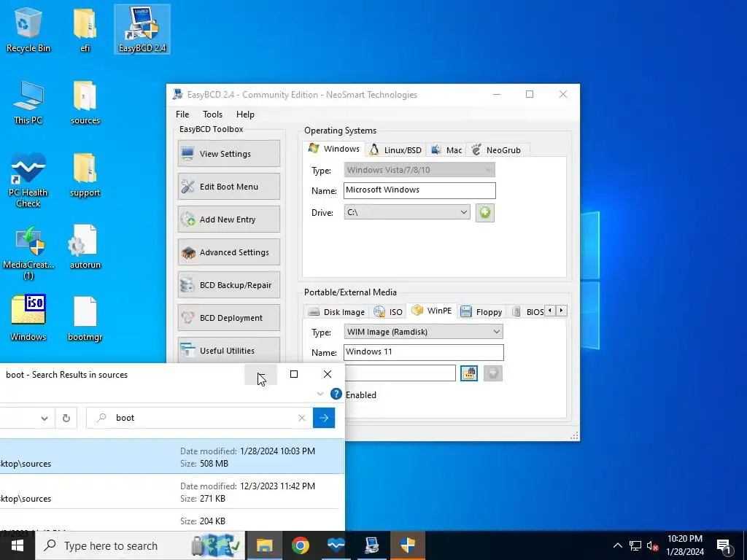Clear the boot search text with X
Screen dimensions: 747x560
(301, 418)
